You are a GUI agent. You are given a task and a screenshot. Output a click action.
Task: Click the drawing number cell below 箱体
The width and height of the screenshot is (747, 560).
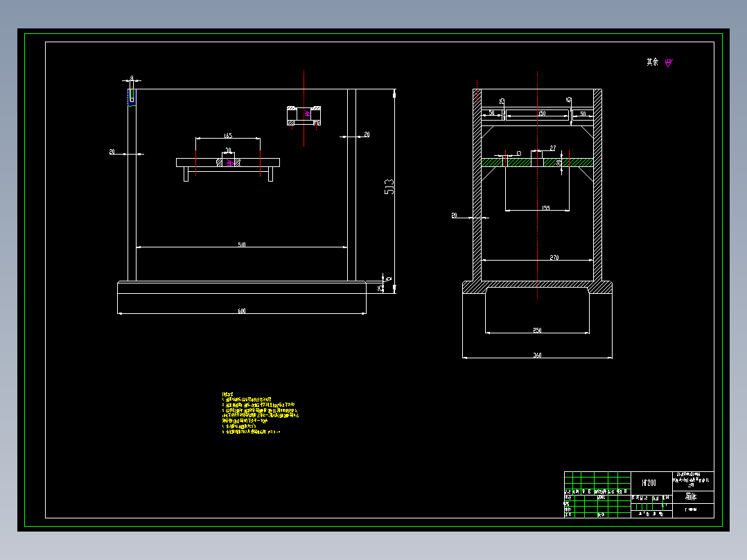pyautogui.click(x=690, y=509)
